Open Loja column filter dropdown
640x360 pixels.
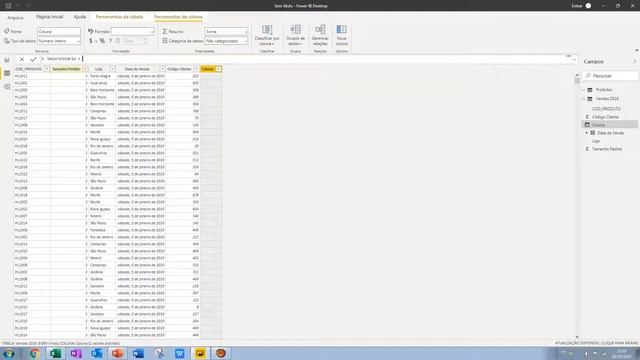(x=112, y=69)
